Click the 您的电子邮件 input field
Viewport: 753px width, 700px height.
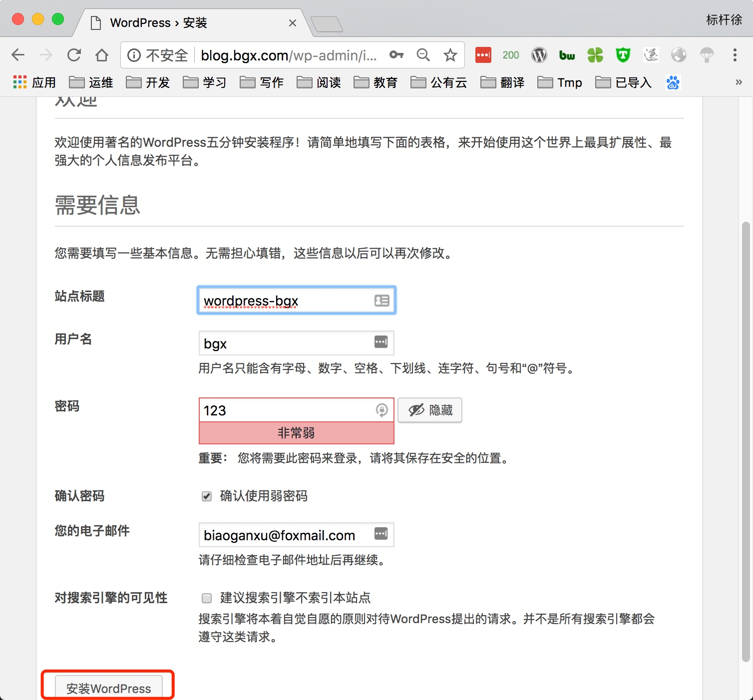click(297, 535)
